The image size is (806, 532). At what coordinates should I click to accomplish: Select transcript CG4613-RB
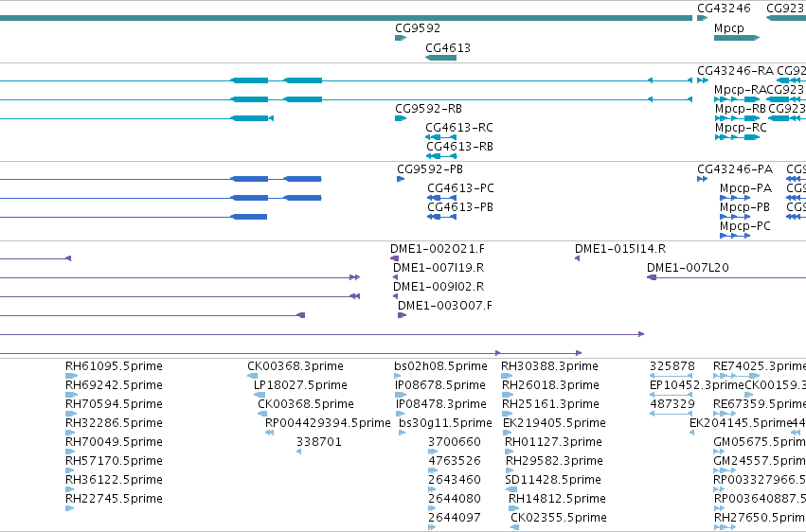(x=459, y=147)
